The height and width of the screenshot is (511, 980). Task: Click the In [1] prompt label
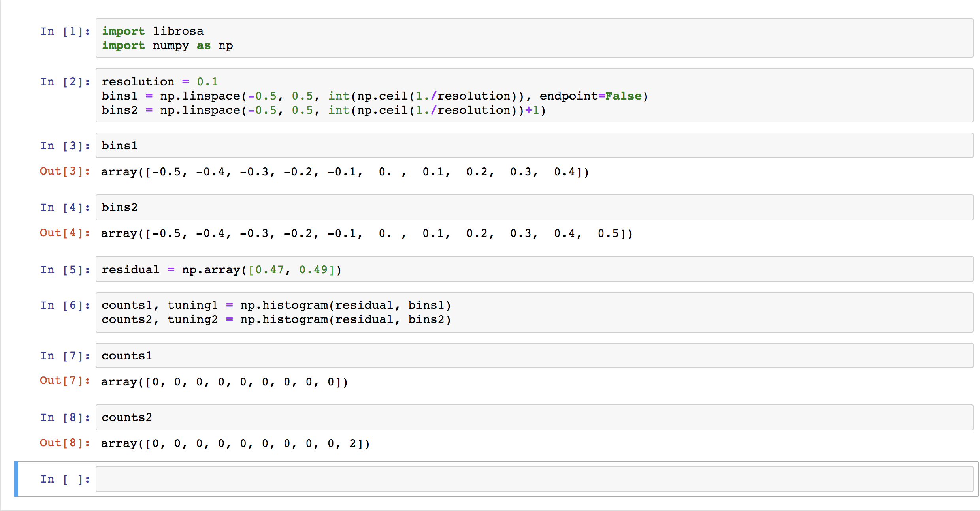[x=64, y=31]
